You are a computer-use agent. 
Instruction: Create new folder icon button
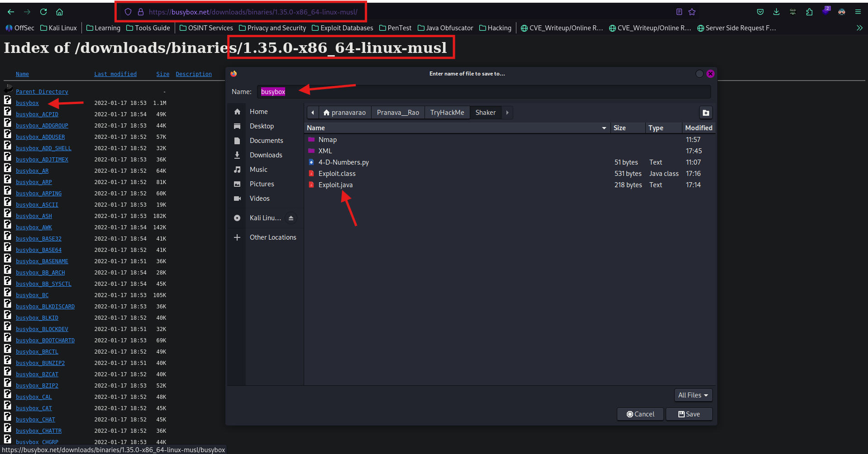pos(706,113)
